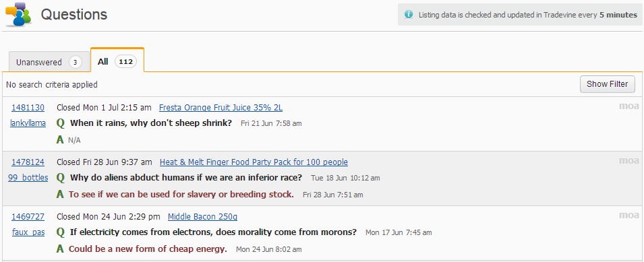
Task: Click the Questions speech bubbles icon
Action: tap(19, 14)
